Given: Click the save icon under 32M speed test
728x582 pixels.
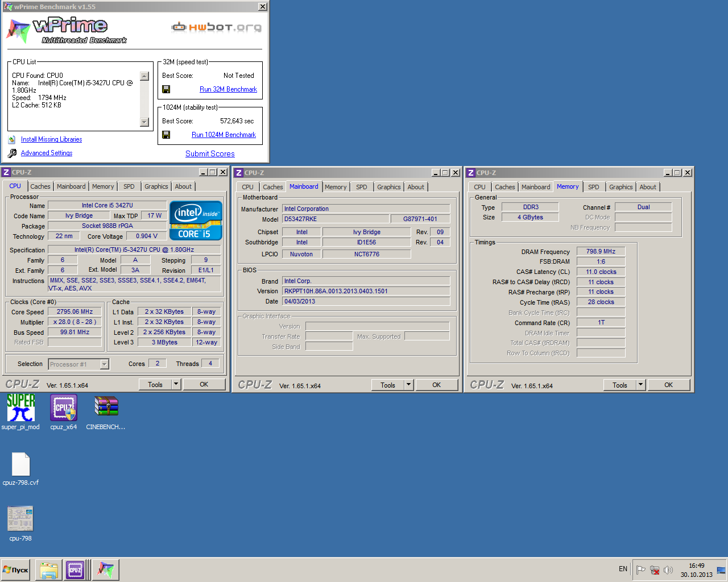Looking at the screenshot, I should click(166, 89).
